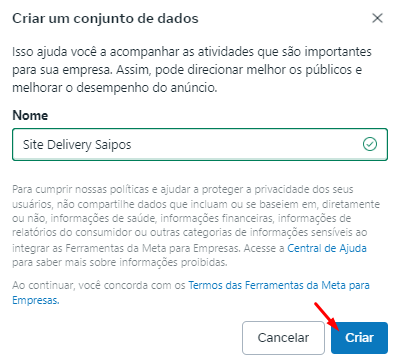
Task: Click the gray privacy policy paragraph
Action: point(196,226)
